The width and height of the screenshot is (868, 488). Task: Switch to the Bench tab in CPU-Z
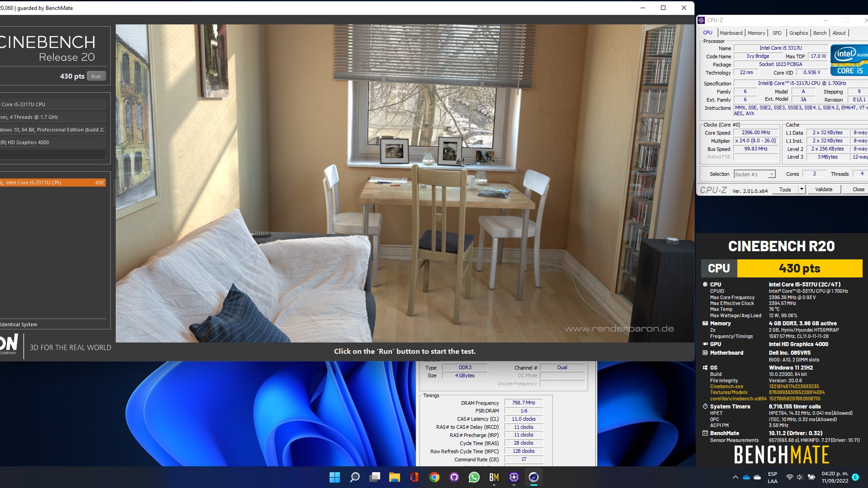[x=820, y=33]
